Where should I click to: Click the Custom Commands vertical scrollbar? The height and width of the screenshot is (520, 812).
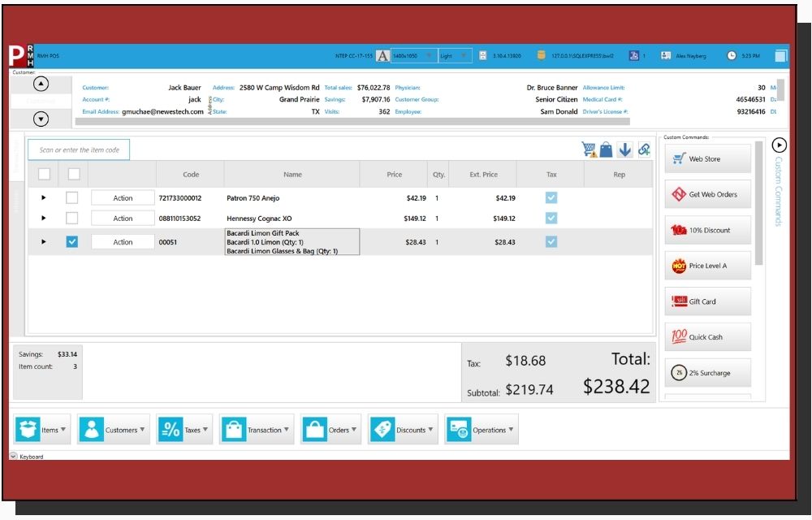758,203
